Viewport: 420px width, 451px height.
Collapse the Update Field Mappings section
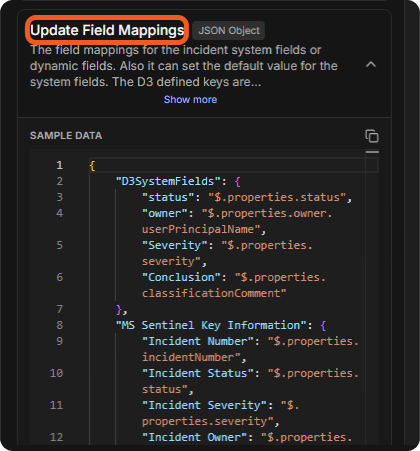371,65
